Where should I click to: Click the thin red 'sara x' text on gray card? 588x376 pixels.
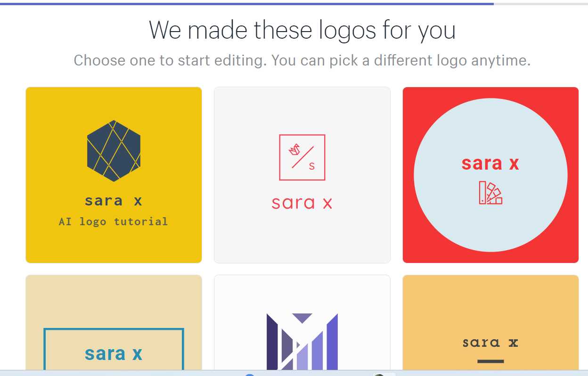pos(302,203)
